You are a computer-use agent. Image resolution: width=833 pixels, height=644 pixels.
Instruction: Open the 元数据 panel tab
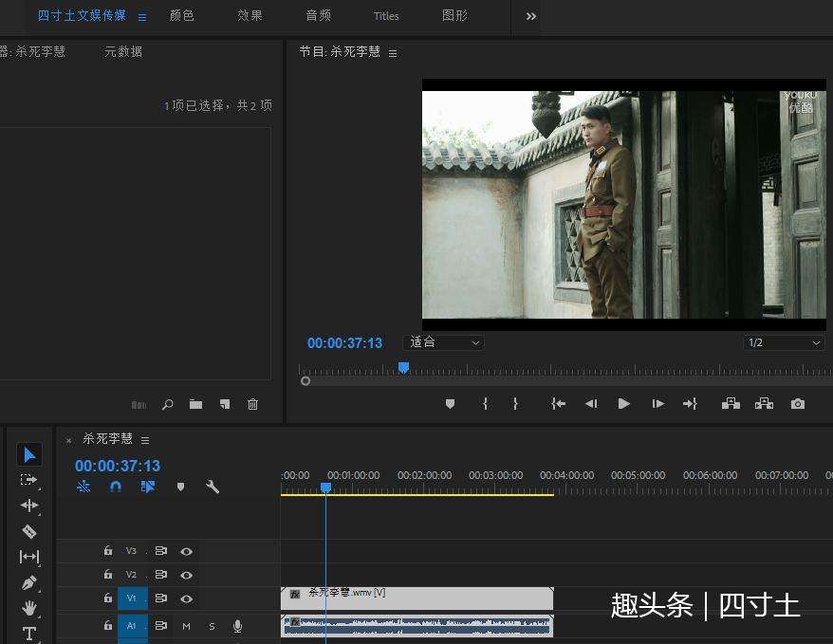pyautogui.click(x=123, y=51)
